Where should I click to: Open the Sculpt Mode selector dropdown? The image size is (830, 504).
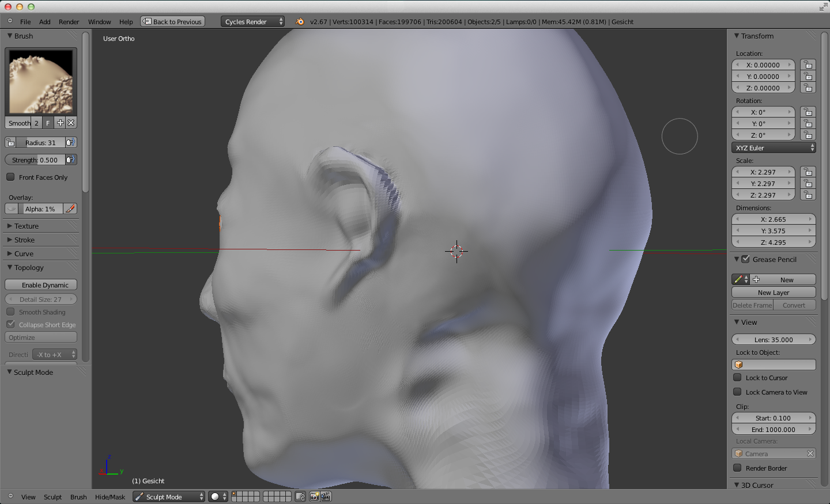point(169,497)
